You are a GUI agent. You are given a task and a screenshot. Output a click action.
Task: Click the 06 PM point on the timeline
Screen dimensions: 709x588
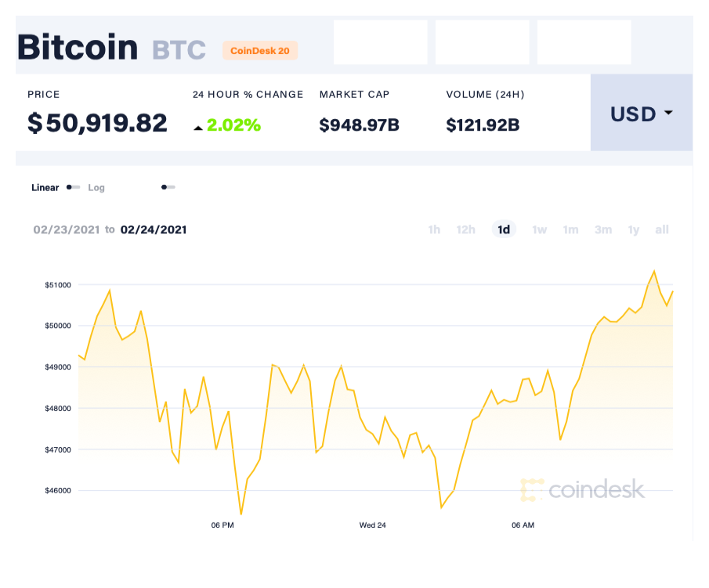tap(222, 525)
